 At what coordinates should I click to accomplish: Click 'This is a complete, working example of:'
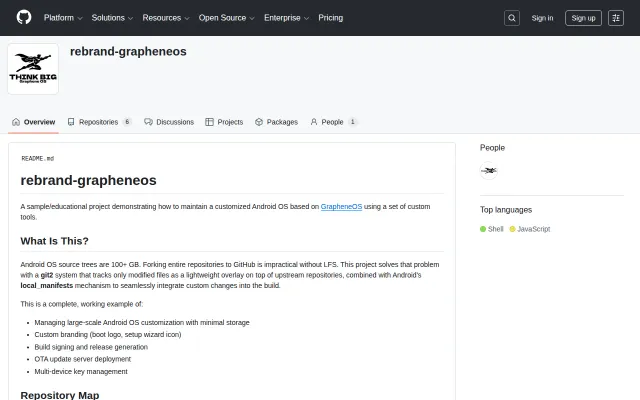tap(82, 304)
